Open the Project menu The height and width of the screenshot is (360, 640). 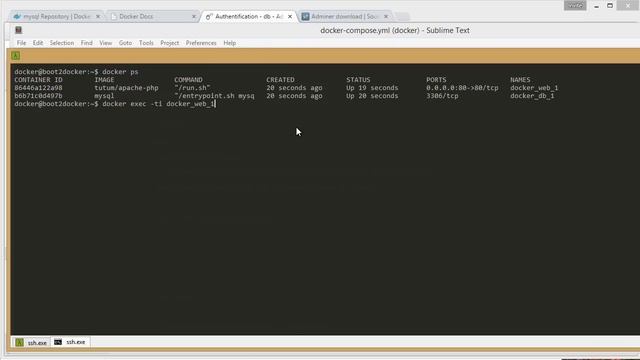(x=170, y=43)
